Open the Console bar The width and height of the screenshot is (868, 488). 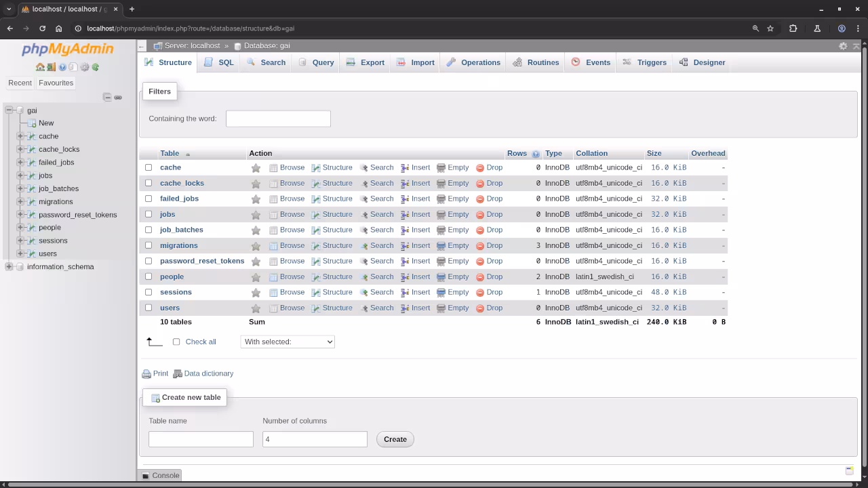tap(161, 475)
